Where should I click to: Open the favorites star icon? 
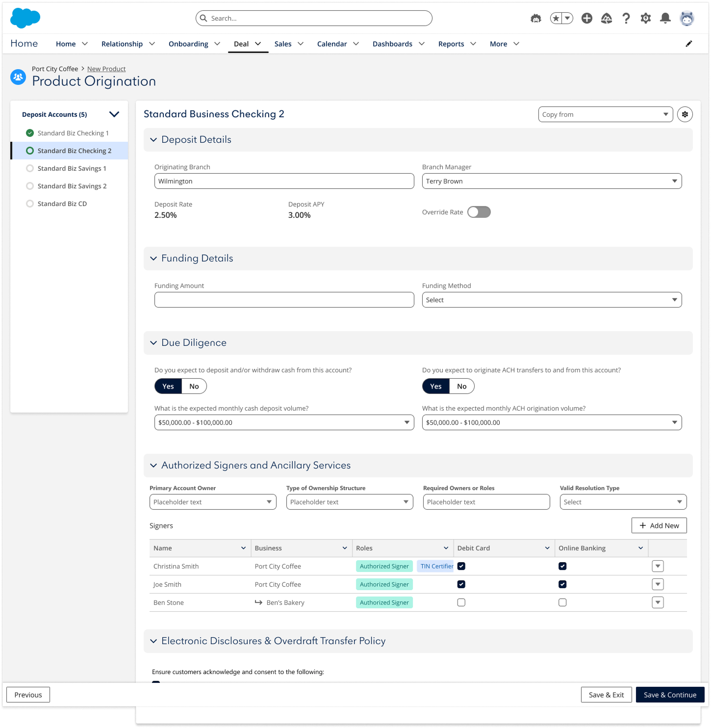(556, 18)
